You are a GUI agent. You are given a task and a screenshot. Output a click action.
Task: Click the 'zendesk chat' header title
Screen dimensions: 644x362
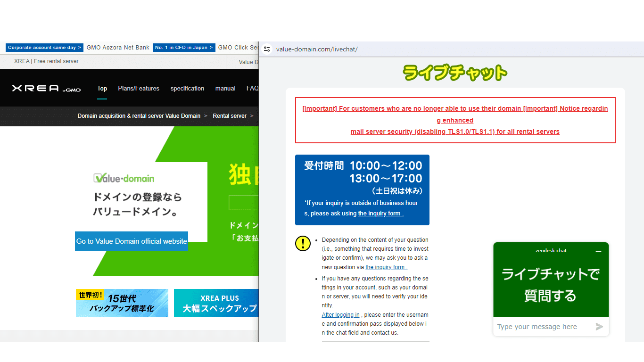[551, 251]
